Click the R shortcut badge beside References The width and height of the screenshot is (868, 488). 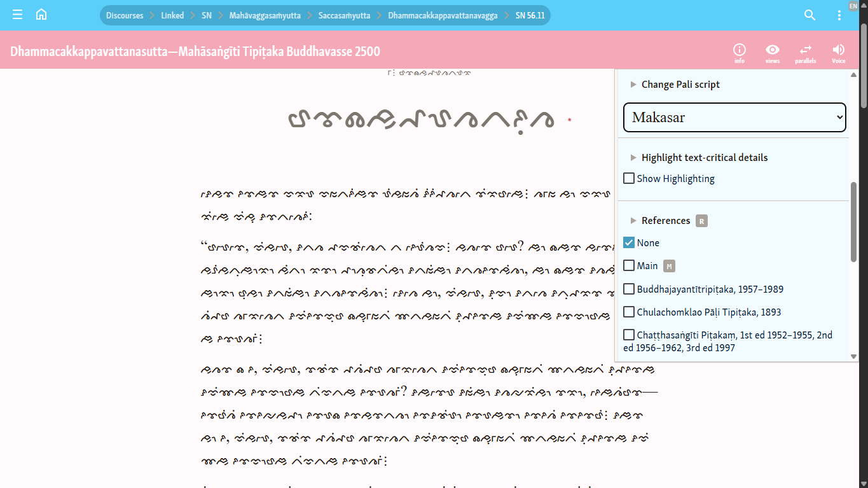tap(701, 221)
